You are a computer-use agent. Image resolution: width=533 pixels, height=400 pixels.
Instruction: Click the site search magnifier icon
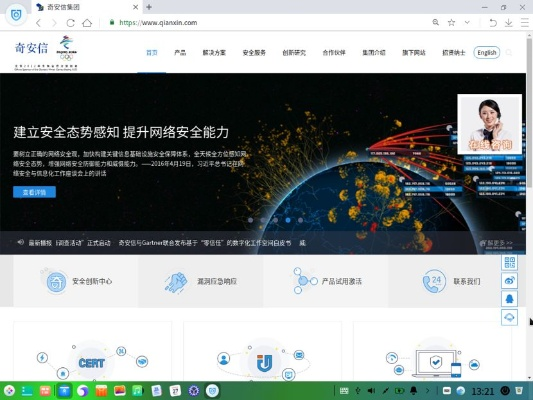tap(509, 53)
